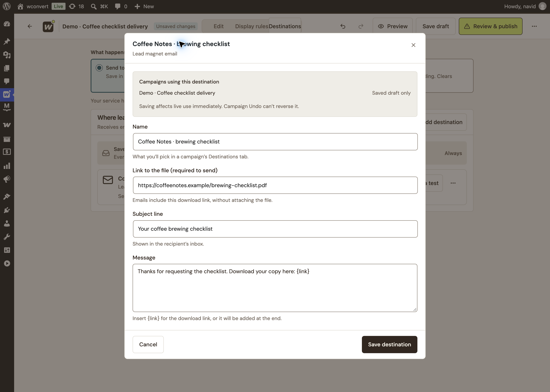Switch to the Destinations tab

(x=285, y=26)
